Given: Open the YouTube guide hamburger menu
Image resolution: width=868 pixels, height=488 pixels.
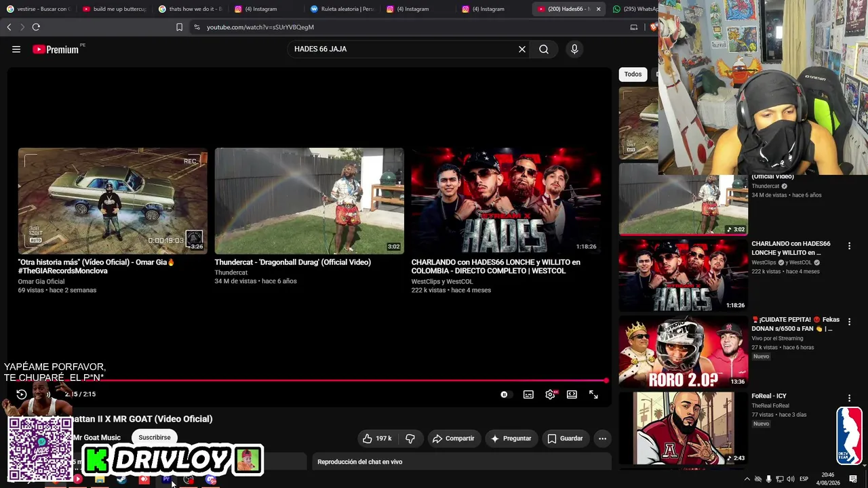Looking at the screenshot, I should [x=16, y=49].
